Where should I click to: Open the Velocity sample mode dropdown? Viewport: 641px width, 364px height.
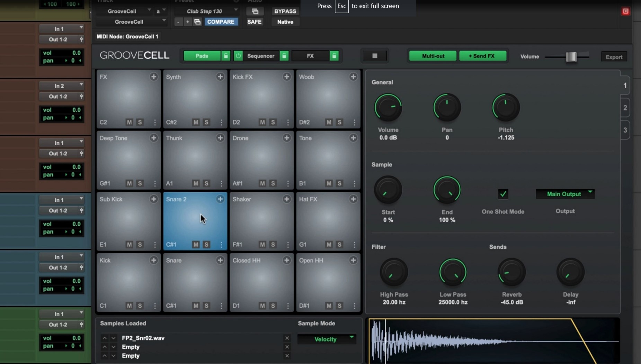(327, 339)
